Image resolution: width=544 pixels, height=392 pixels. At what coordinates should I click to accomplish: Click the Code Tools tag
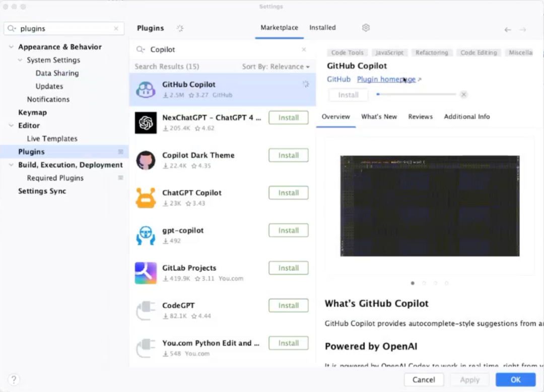(x=347, y=53)
